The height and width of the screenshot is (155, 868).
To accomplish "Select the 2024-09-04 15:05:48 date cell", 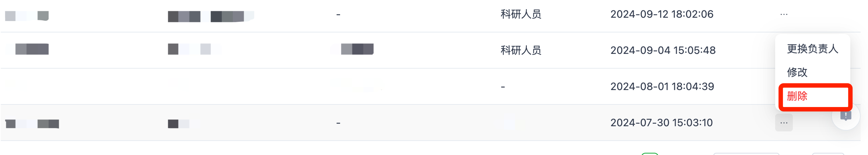I will coord(663,50).
